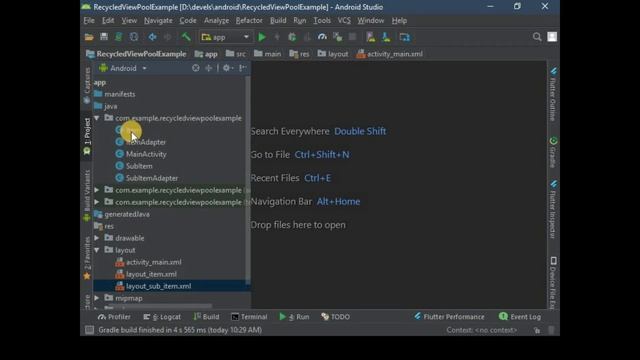Toggle the Captures side tab
Image resolution: width=640 pixels, height=360 pixels.
(87, 85)
